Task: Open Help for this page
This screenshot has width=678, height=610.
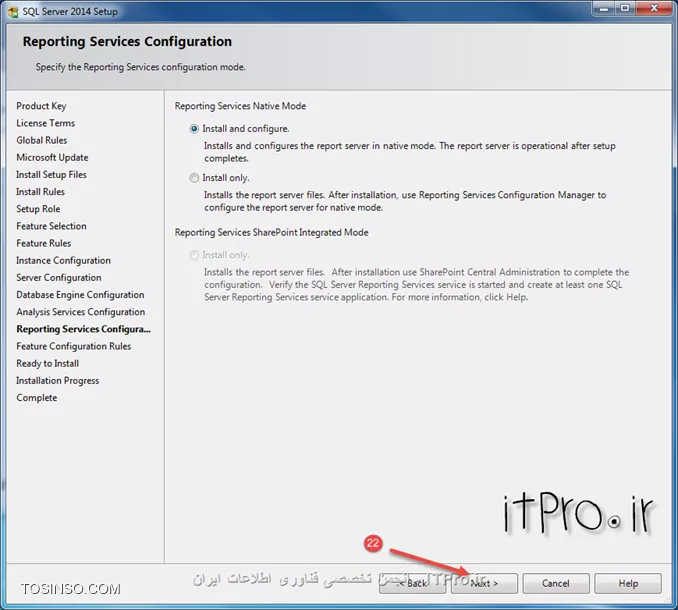Action: [628, 584]
